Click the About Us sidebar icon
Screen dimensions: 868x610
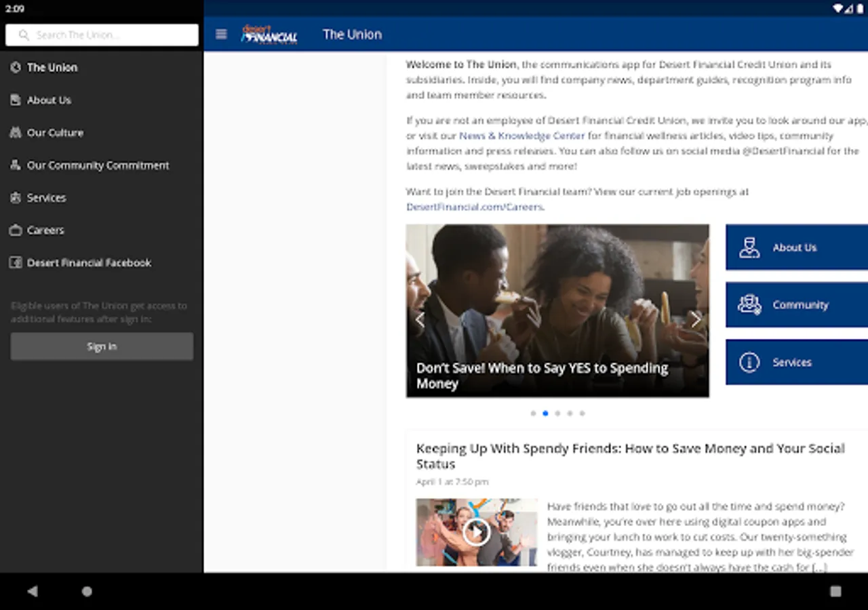pos(16,100)
